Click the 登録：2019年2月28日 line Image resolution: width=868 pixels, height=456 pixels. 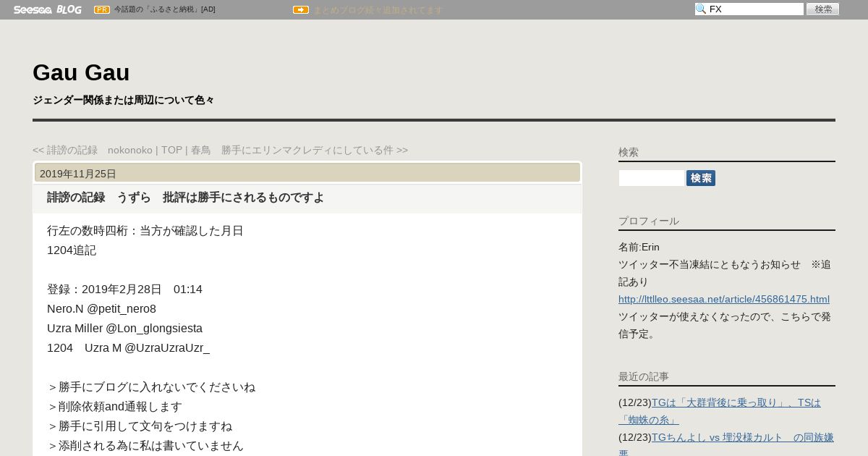124,290
